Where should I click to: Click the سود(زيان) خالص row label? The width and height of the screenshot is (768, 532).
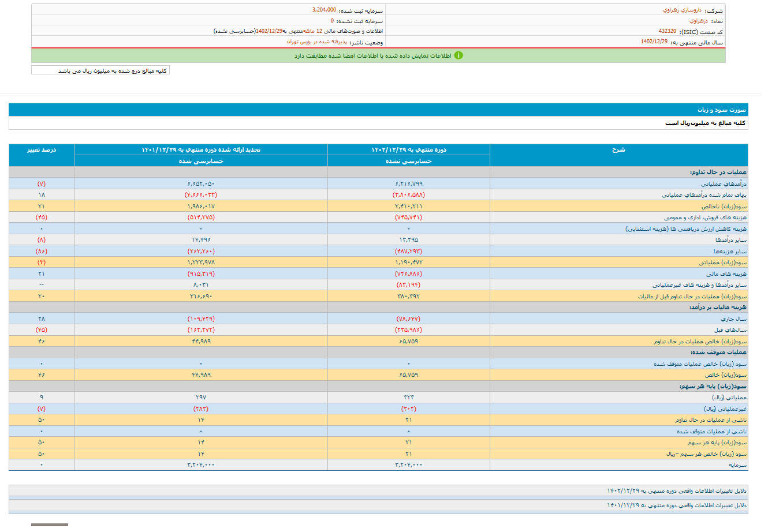pyautogui.click(x=725, y=375)
